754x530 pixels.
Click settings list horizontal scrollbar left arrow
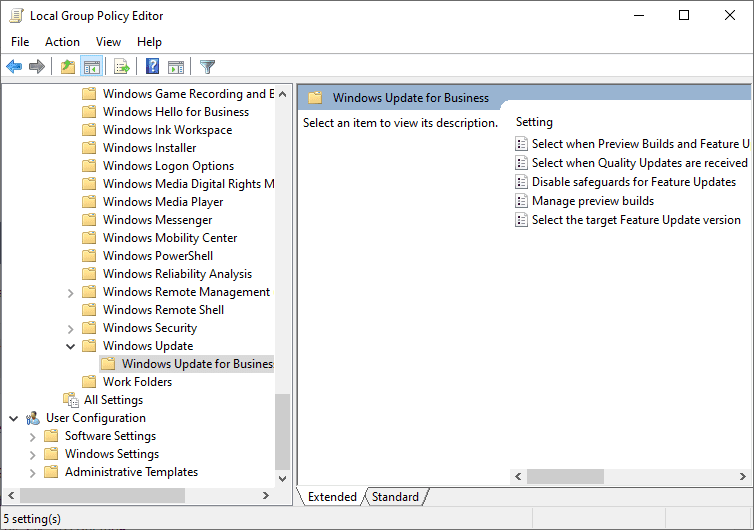coord(518,477)
